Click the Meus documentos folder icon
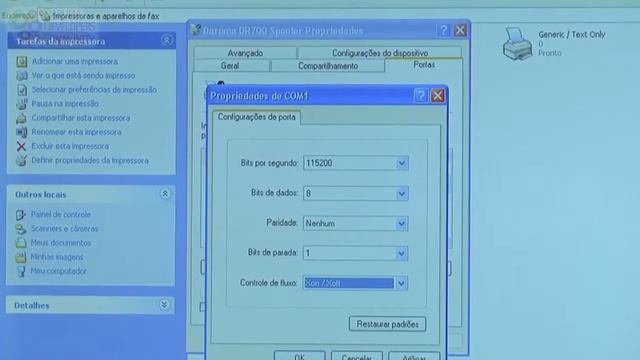Viewport: 640px width, 360px height. [x=21, y=243]
